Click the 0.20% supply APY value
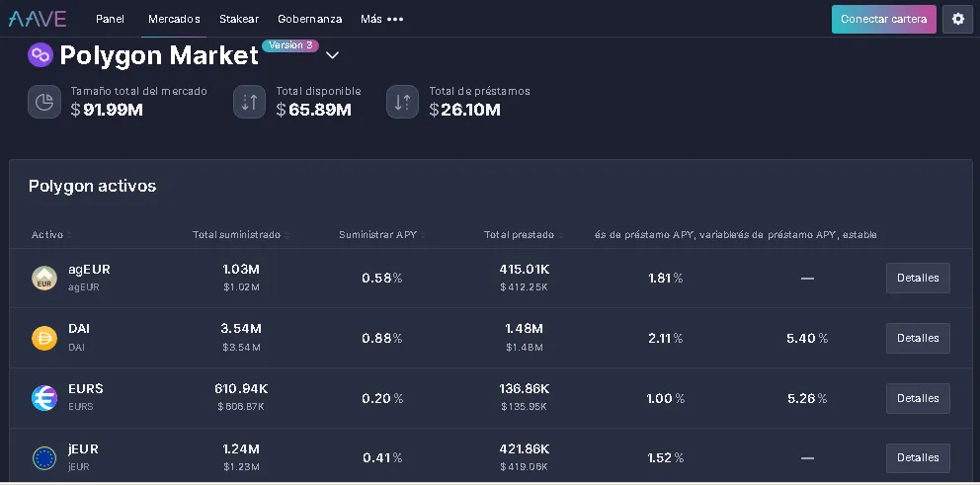The image size is (980, 485). pos(382,399)
